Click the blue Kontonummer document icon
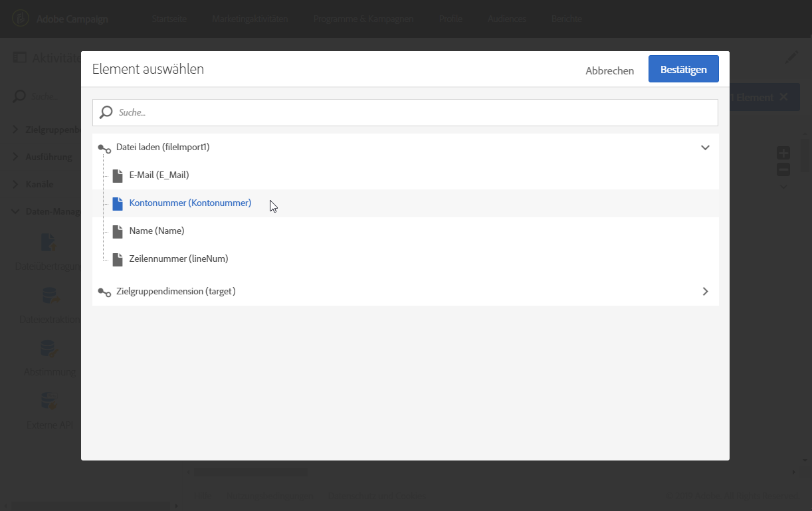This screenshot has height=511, width=812. [118, 203]
